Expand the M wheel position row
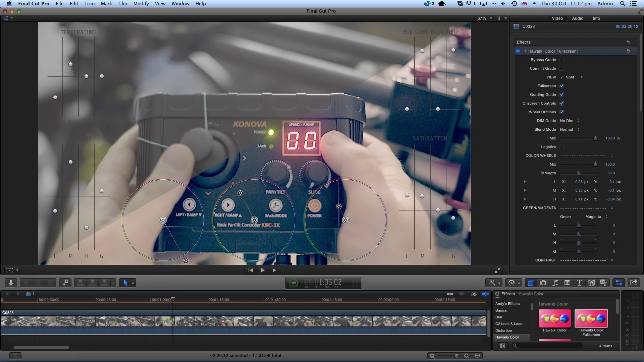The width and height of the screenshot is (644, 362). [x=525, y=190]
